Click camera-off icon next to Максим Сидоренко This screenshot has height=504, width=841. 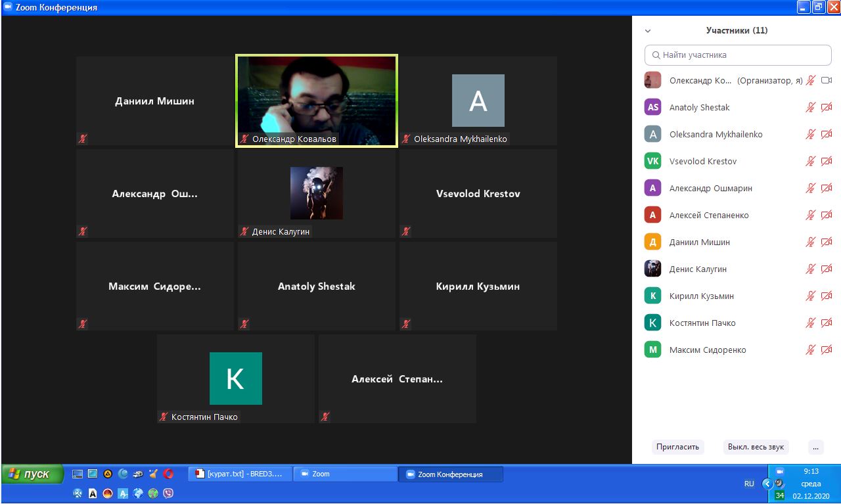(827, 350)
